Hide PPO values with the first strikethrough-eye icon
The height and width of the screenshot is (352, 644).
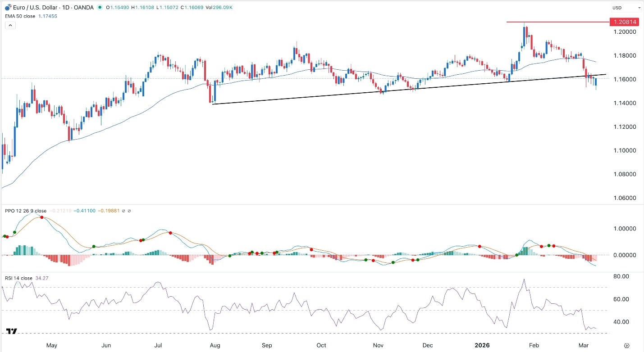coord(124,210)
